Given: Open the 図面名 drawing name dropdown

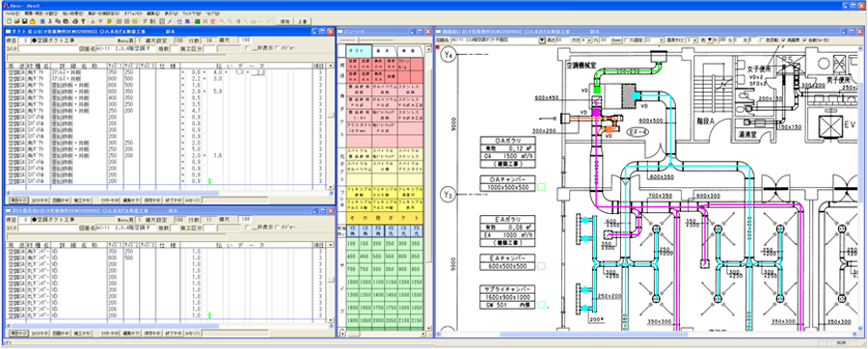Looking at the screenshot, I should [542, 40].
